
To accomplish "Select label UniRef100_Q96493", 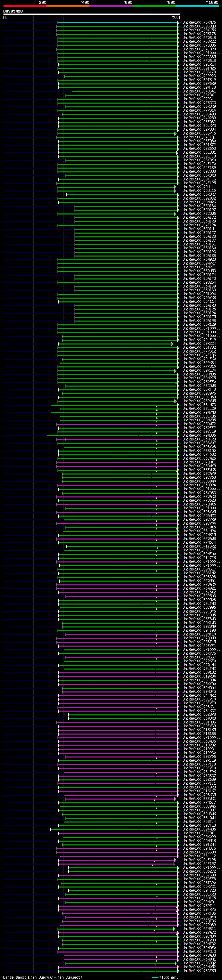I will tap(199, 114).
